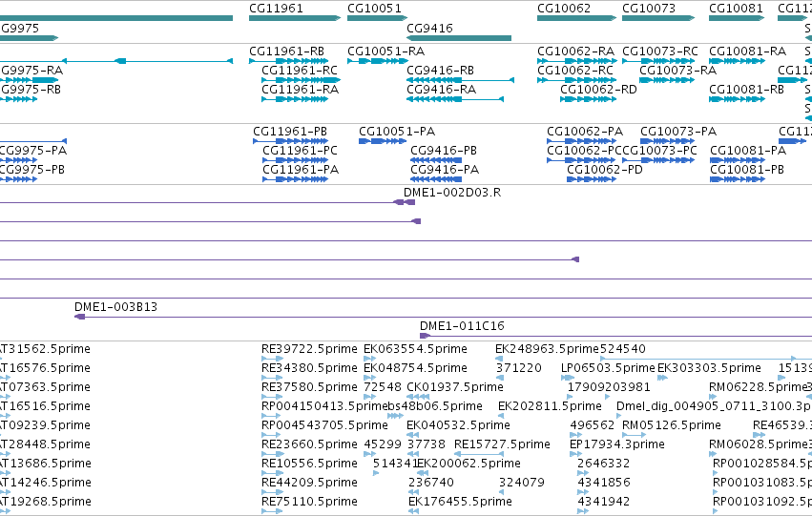Select the CG10051 gene label
Image resolution: width=812 pixels, height=516 pixels.
[x=374, y=9]
